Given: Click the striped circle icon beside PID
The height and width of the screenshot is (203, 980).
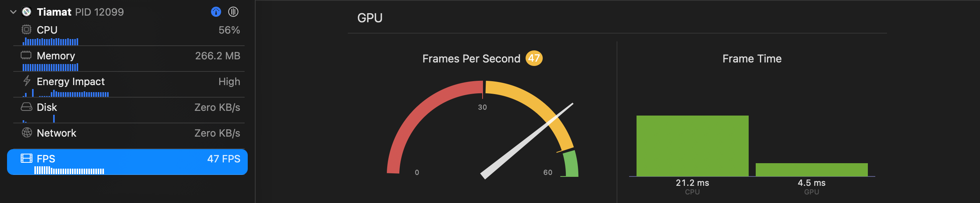Looking at the screenshot, I should coord(233,12).
